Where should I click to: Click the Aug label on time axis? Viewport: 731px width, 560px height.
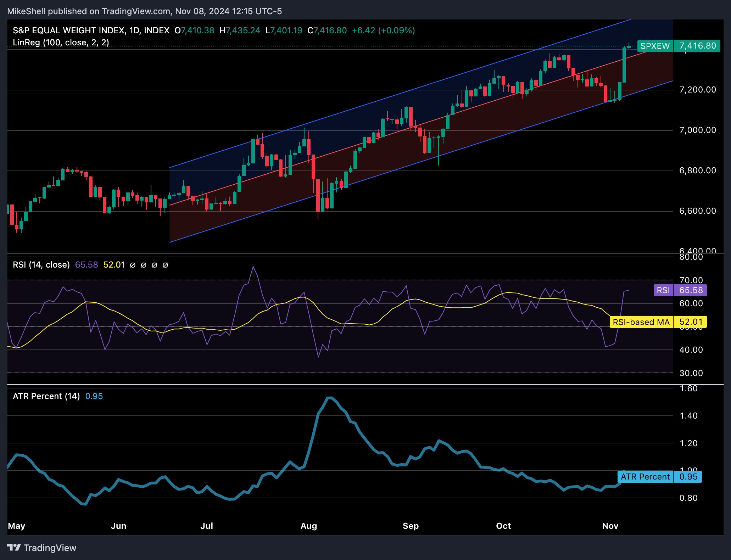(308, 526)
